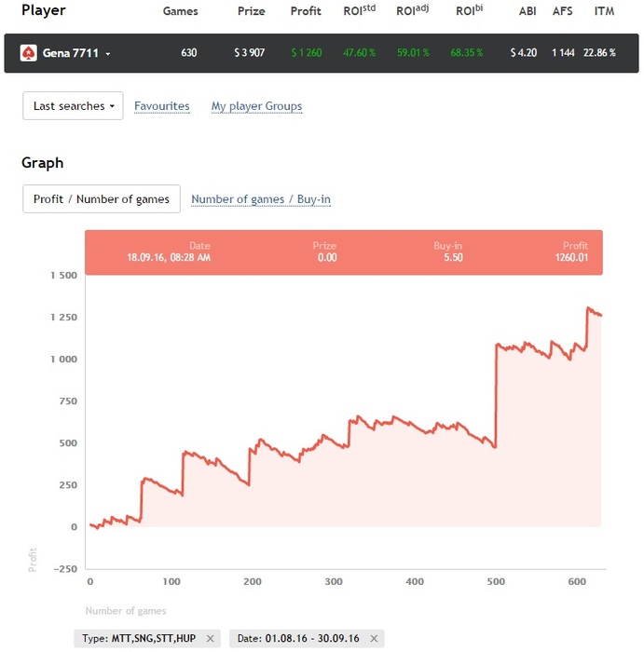
Task: Click the Games column header
Action: pyautogui.click(x=180, y=11)
